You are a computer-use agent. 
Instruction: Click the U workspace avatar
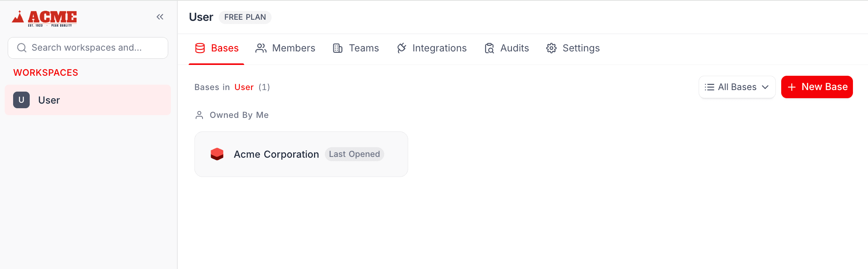(x=21, y=100)
